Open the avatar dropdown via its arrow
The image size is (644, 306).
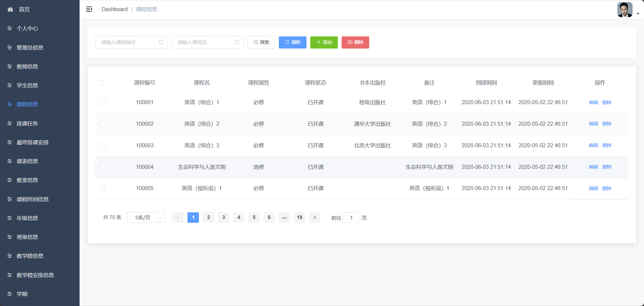point(638,13)
